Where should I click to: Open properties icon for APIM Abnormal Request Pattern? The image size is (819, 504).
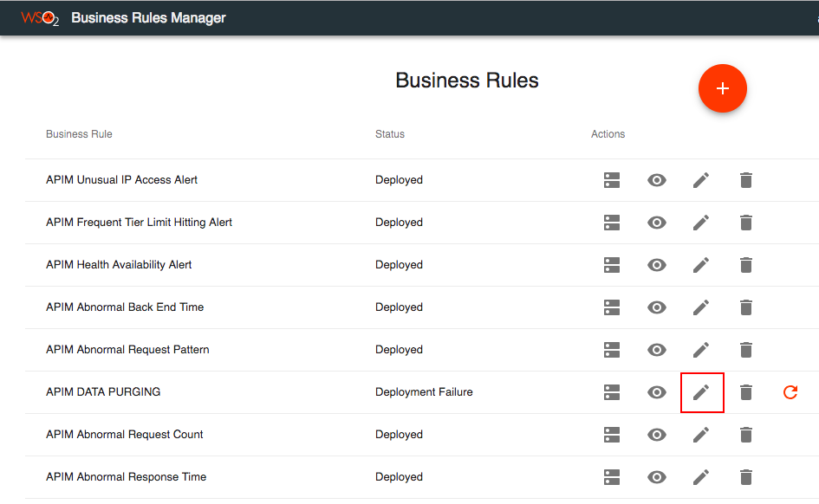click(x=612, y=350)
